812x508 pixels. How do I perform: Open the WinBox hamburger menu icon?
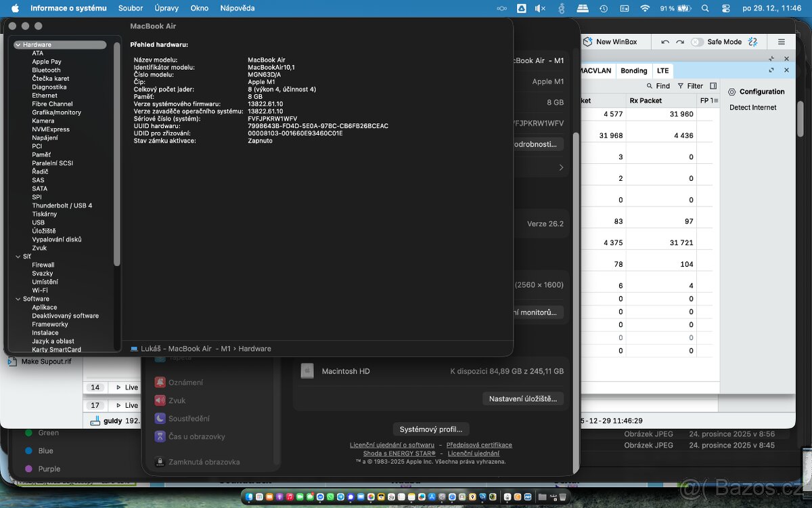[782, 42]
